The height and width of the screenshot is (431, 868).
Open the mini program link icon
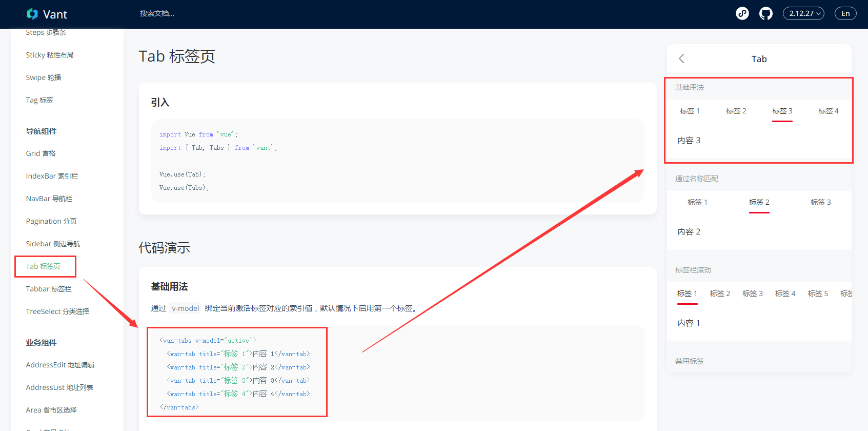tap(742, 13)
